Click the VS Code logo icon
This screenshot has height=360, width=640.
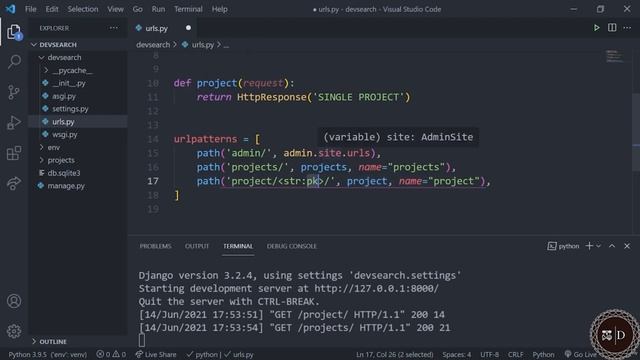(11, 9)
